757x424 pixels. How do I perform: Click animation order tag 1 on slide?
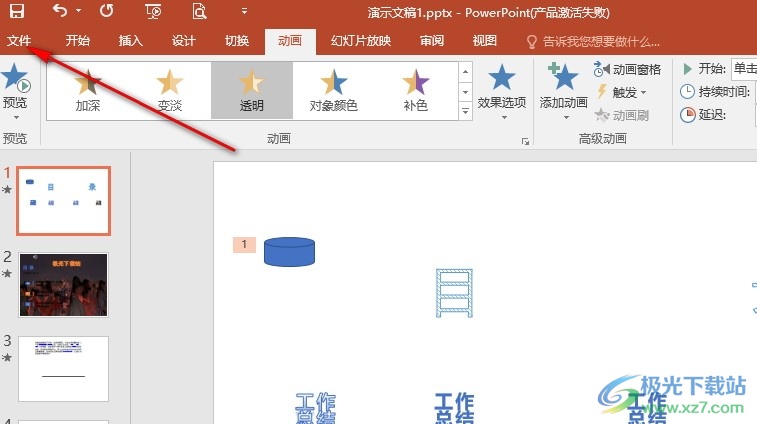coord(244,244)
